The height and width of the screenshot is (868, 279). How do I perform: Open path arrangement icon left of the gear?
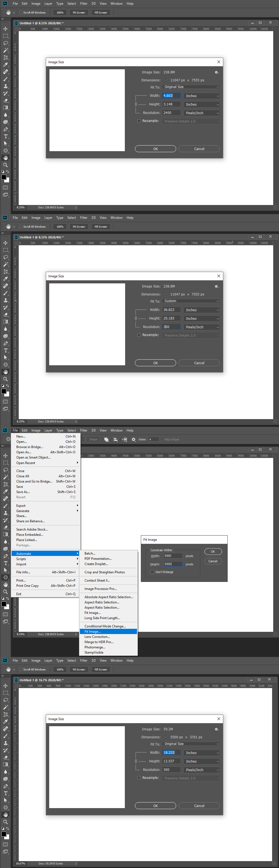point(125,440)
